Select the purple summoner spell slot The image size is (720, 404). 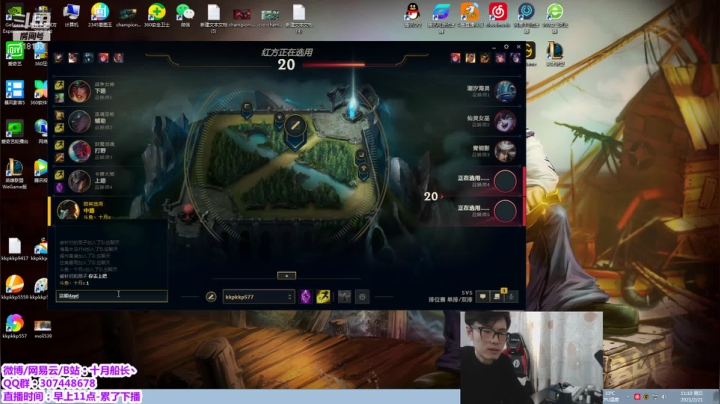click(x=305, y=297)
